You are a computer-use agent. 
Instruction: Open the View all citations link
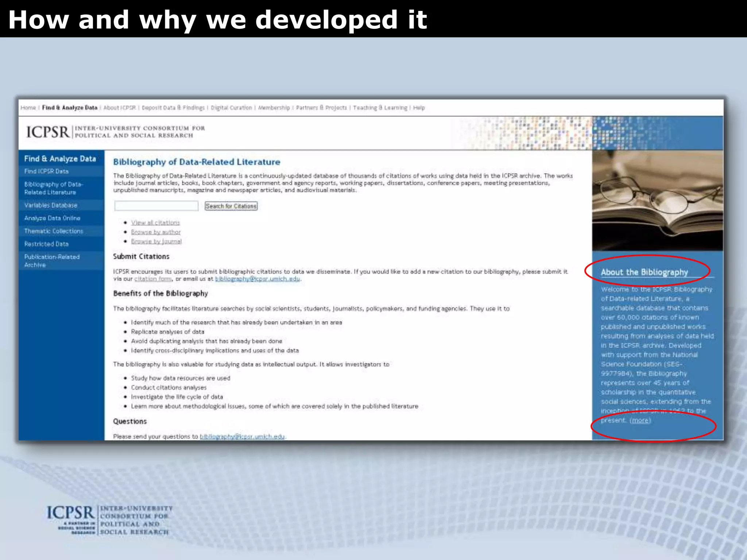point(155,222)
